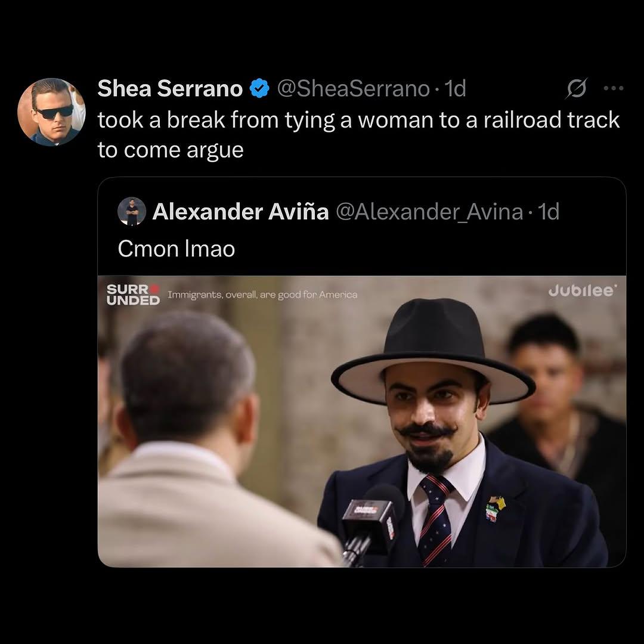This screenshot has width=644, height=644.
Task: Open Shea Serrano's profile picture
Action: pyautogui.click(x=51, y=112)
